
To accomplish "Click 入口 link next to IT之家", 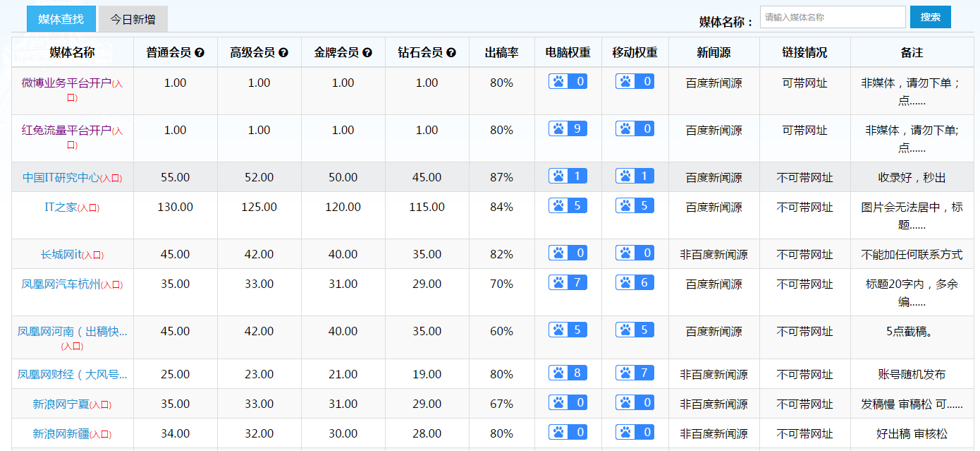I will (x=89, y=208).
